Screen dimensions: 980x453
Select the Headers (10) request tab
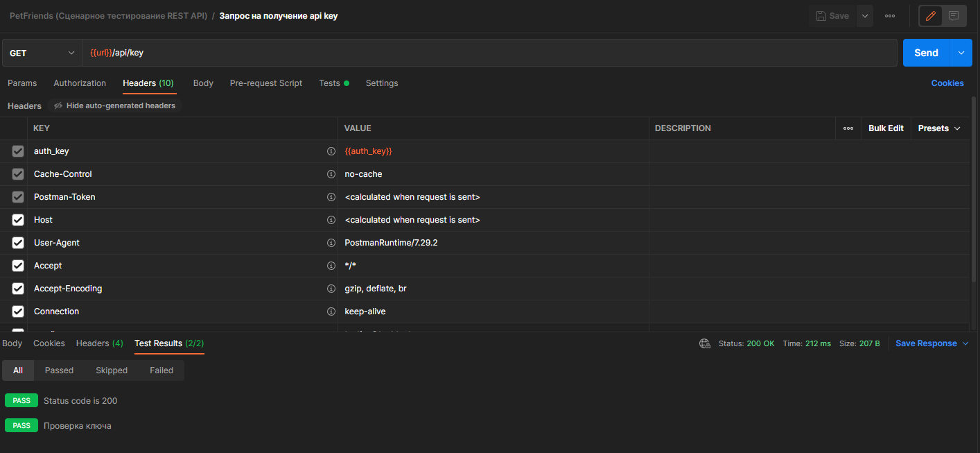[x=148, y=83]
